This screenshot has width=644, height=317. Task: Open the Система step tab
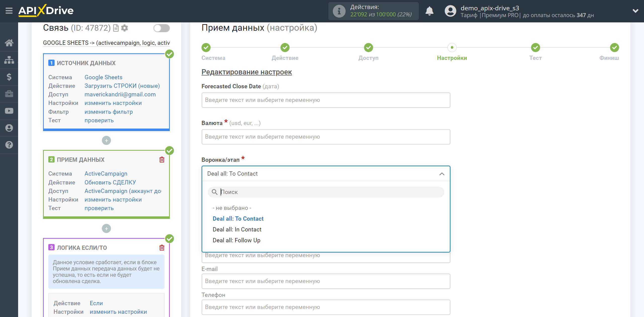[x=213, y=58]
